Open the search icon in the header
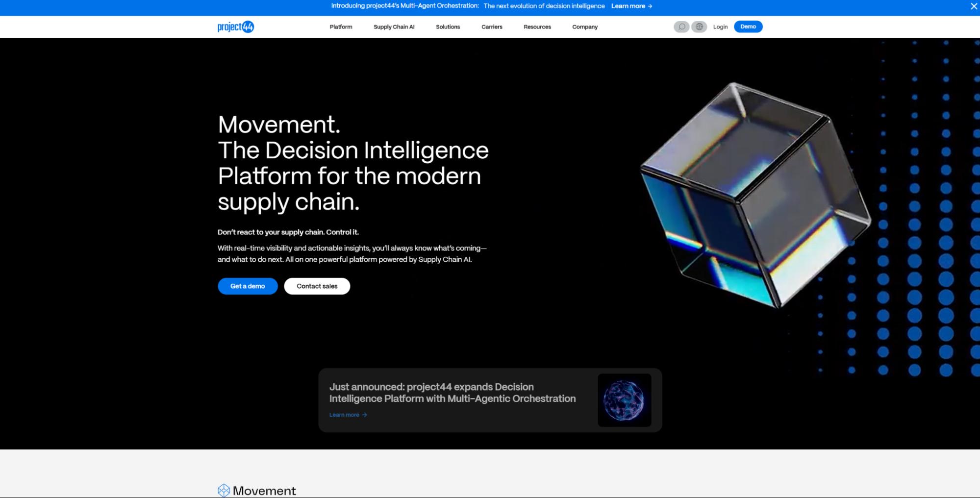This screenshot has height=498, width=980. (681, 26)
